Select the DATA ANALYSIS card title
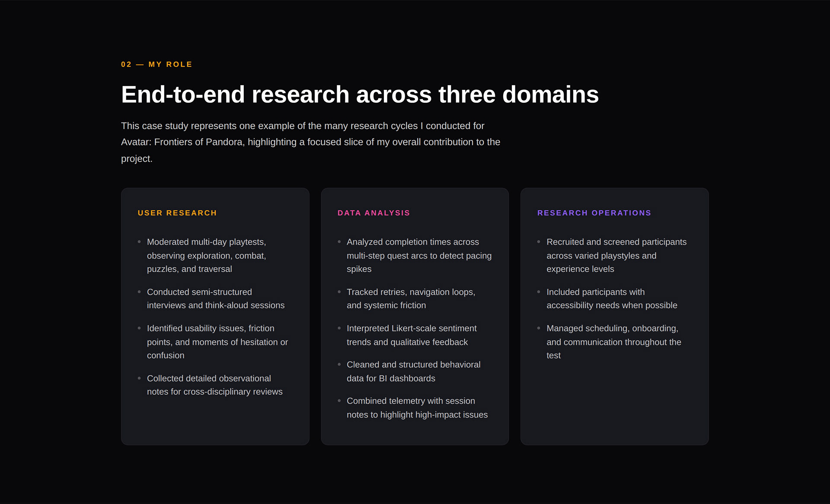The image size is (830, 504). pos(373,213)
